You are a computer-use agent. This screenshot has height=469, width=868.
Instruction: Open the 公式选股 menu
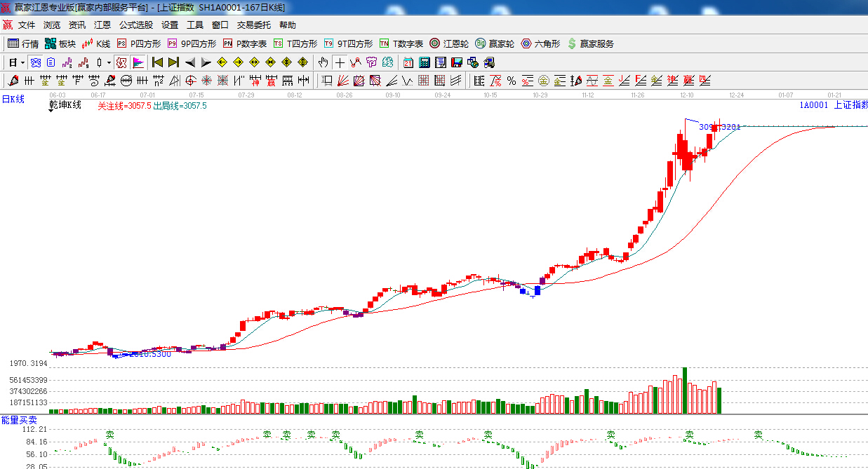tap(135, 25)
